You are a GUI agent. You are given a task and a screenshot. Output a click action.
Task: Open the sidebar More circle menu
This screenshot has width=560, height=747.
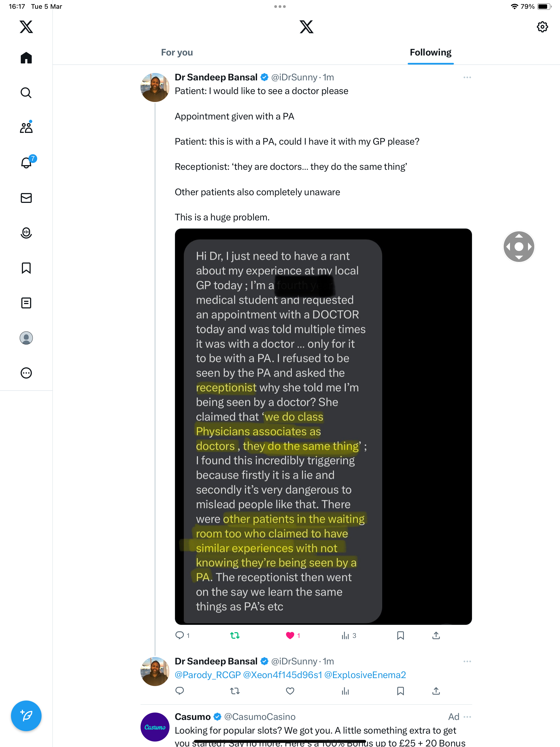pyautogui.click(x=26, y=373)
